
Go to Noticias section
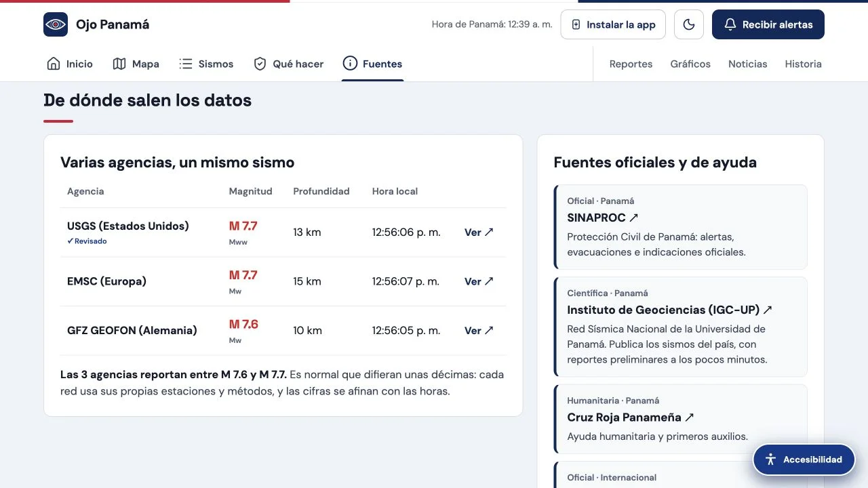point(748,64)
